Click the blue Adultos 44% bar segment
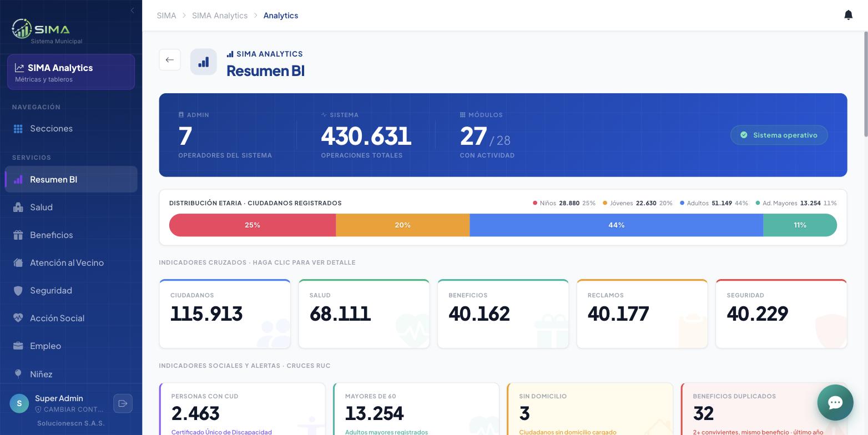This screenshot has width=868, height=435. [616, 225]
